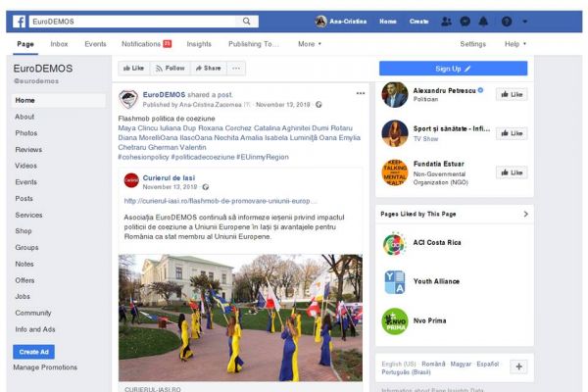Viewport: 588px width, 392px height.
Task: Click Fundatia Estuar page logo
Action: [x=395, y=172]
